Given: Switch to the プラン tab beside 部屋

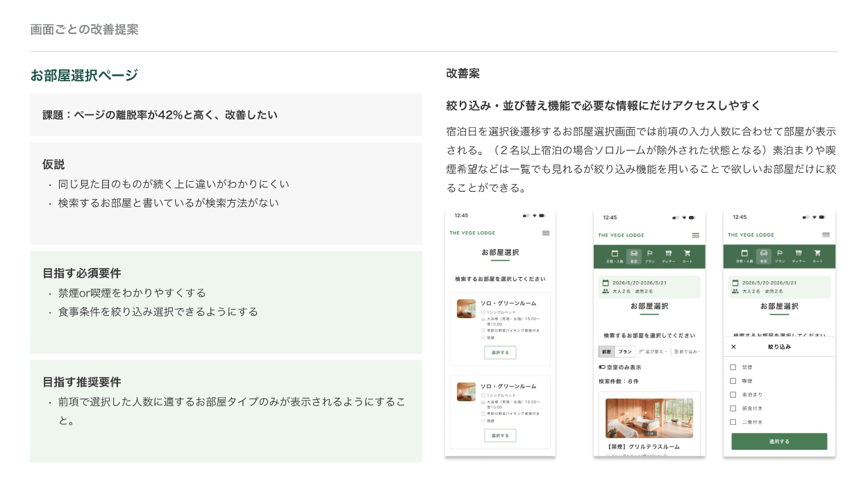Looking at the screenshot, I should [x=625, y=352].
